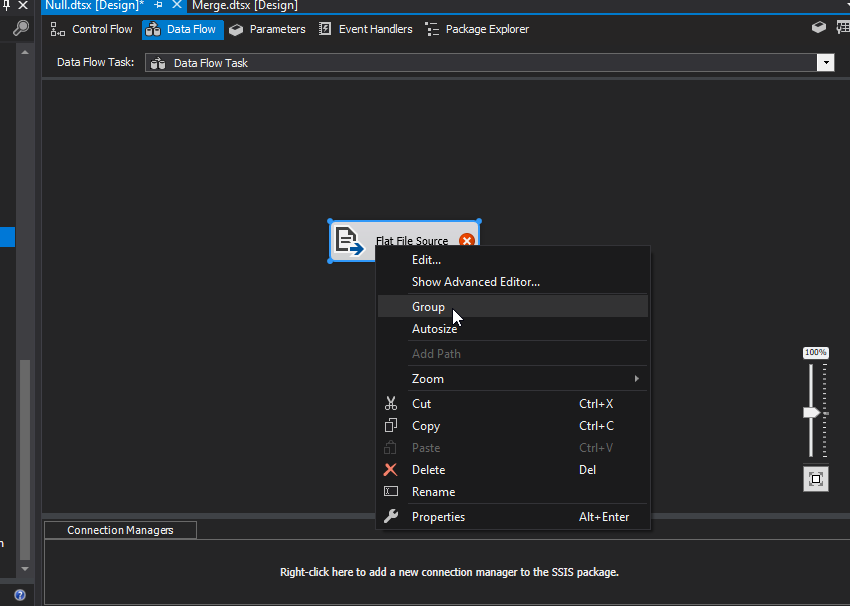Viewport: 850px width, 606px height.
Task: Click the Rename icon in the context menu
Action: [x=393, y=491]
